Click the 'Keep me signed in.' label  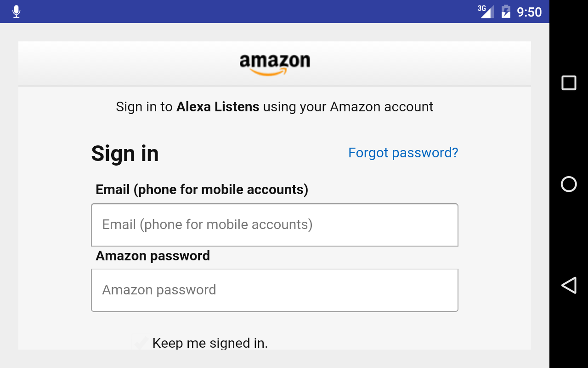(210, 343)
